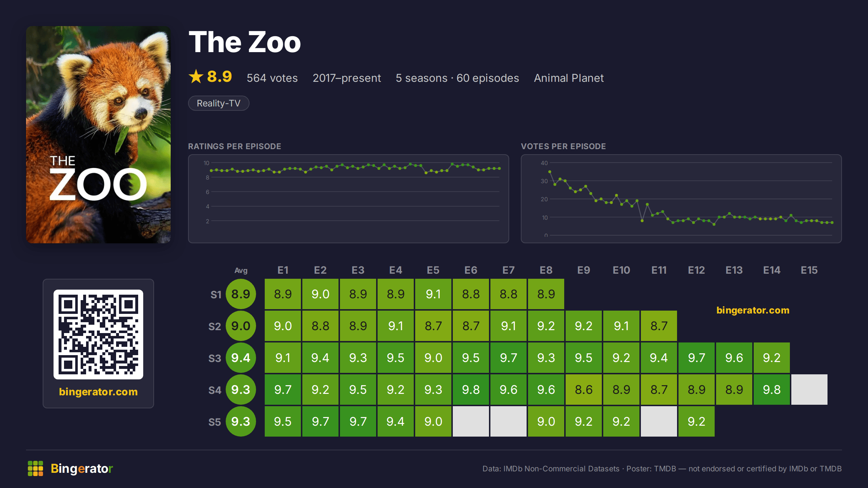Click bingerator.com watermark beside the grid
This screenshot has width=868, height=488.
pyautogui.click(x=753, y=310)
